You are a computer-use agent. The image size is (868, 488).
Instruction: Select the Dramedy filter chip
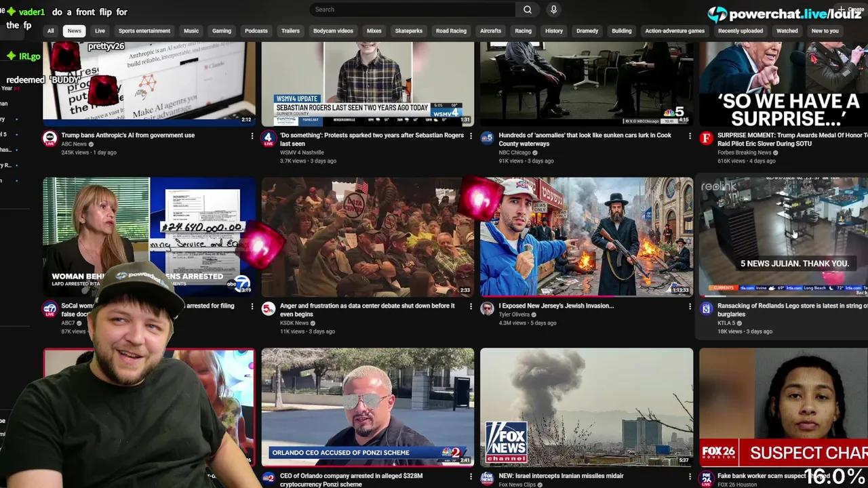[x=587, y=30]
